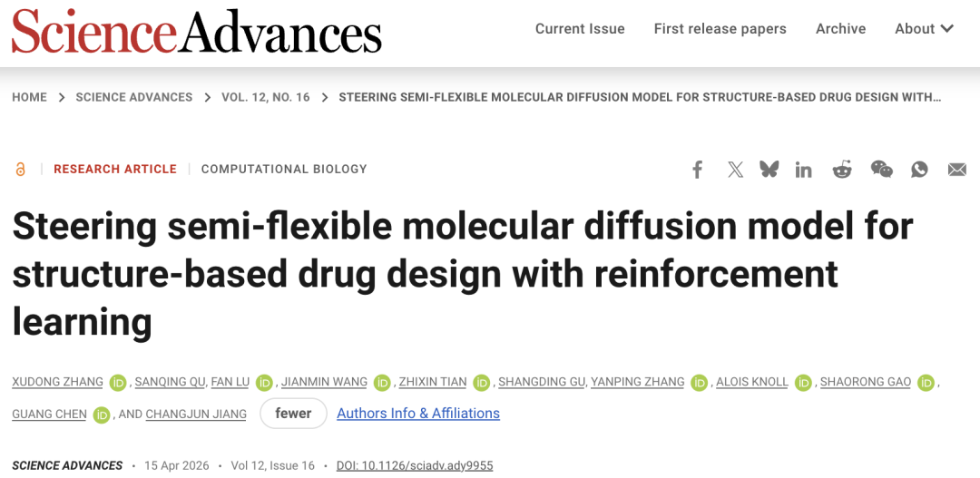The height and width of the screenshot is (478, 980).
Task: Share article by email envelope icon
Action: 956,170
